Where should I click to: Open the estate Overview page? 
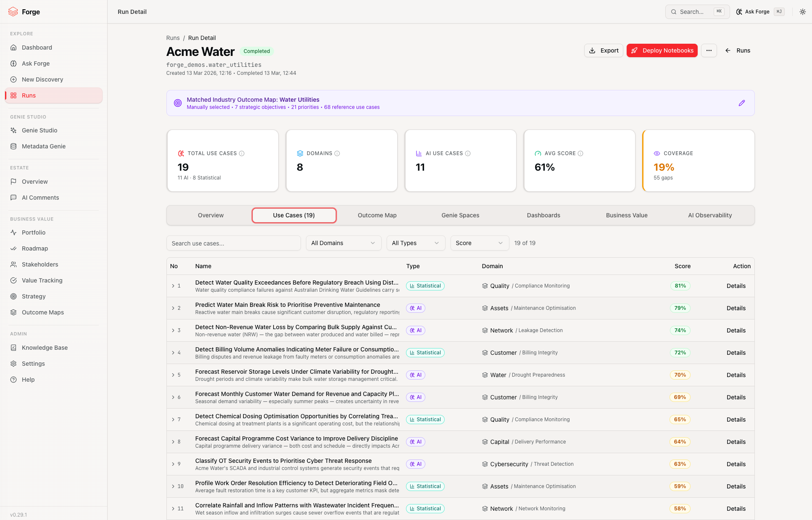[x=54, y=182]
